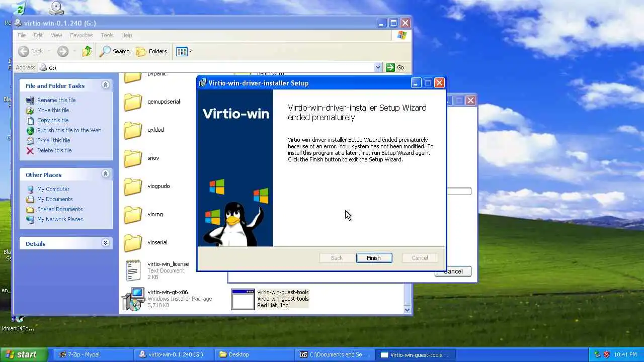Image resolution: width=644 pixels, height=362 pixels.
Task: Click the Forward arrow icon in Explorer toolbar
Action: (63, 51)
